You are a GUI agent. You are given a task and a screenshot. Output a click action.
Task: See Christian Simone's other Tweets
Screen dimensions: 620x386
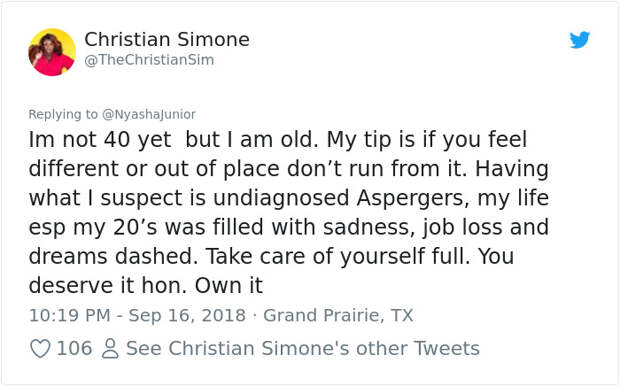point(302,348)
